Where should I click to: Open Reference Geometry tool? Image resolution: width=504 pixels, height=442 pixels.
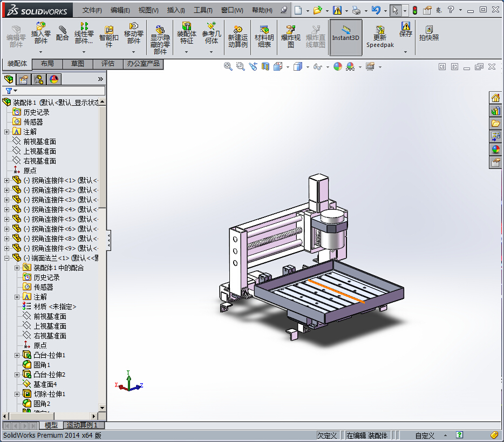[212, 33]
